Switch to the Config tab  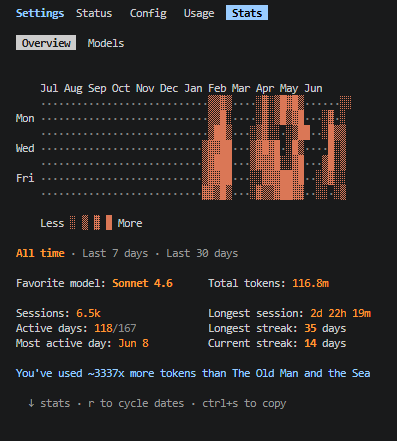pos(148,13)
